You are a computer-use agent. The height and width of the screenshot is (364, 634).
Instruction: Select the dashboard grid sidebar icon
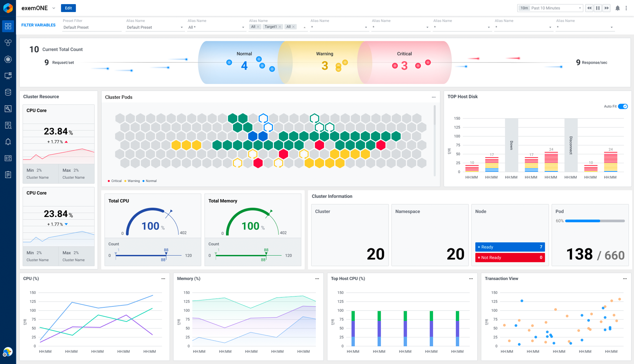tap(8, 26)
